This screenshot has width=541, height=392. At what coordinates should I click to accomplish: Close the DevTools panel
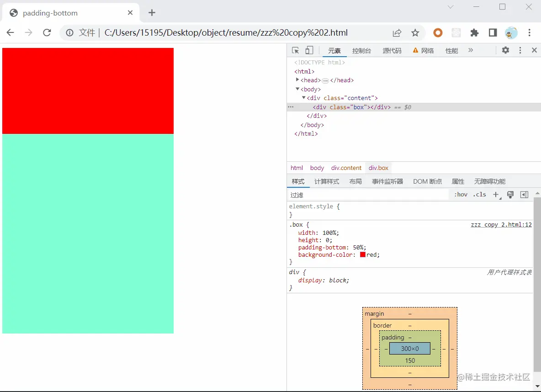click(x=534, y=50)
